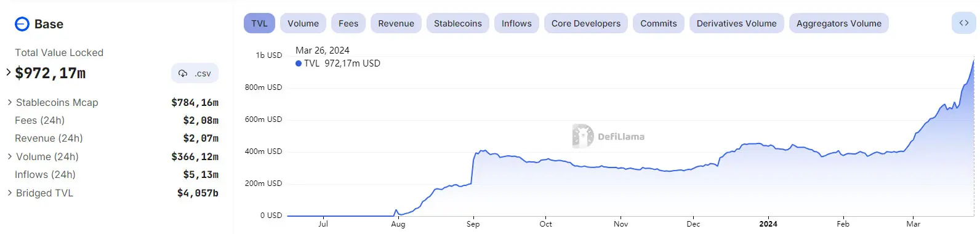Image resolution: width=980 pixels, height=234 pixels.
Task: Toggle the TVL chart metric
Action: (x=259, y=23)
